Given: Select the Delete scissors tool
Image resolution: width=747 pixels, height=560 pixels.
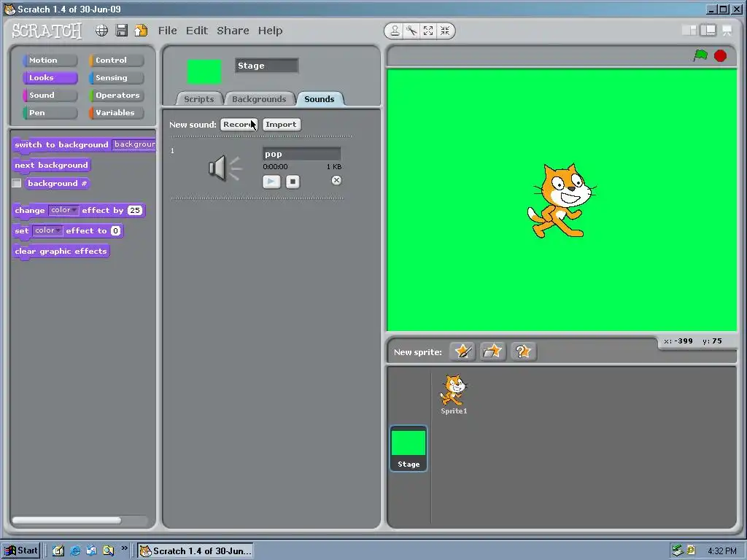Looking at the screenshot, I should pyautogui.click(x=411, y=31).
